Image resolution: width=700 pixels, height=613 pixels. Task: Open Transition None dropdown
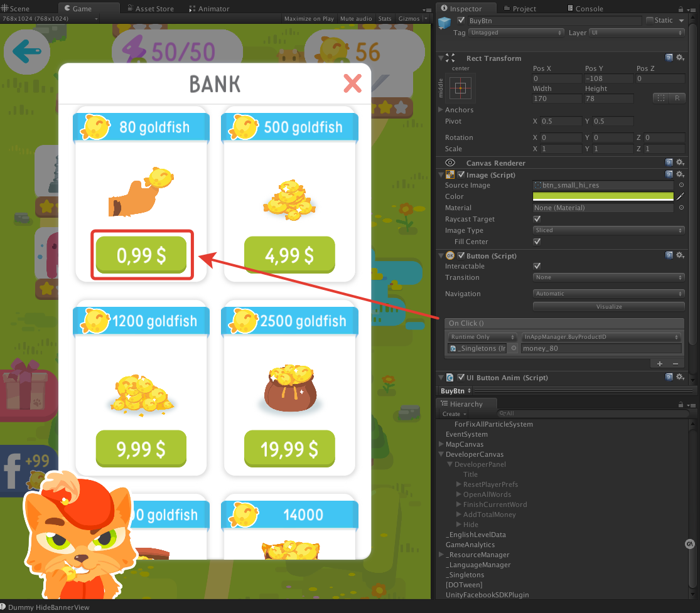click(x=608, y=277)
